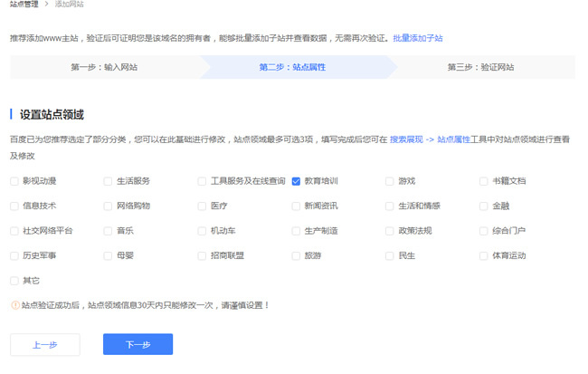The image size is (588, 374).
Task: Uncheck the 教育培训 checkbox
Action: coord(296,181)
